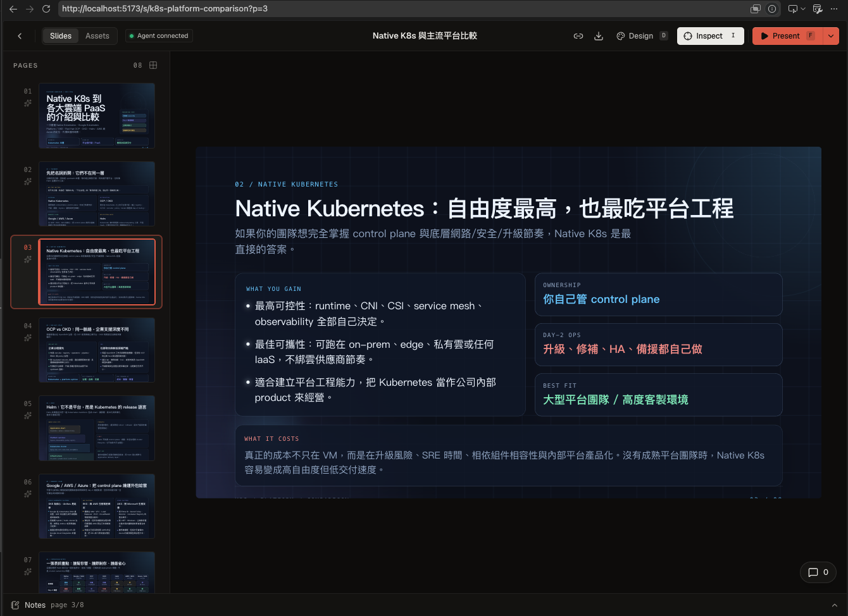
Task: Click the copy link icon
Action: [x=578, y=36]
